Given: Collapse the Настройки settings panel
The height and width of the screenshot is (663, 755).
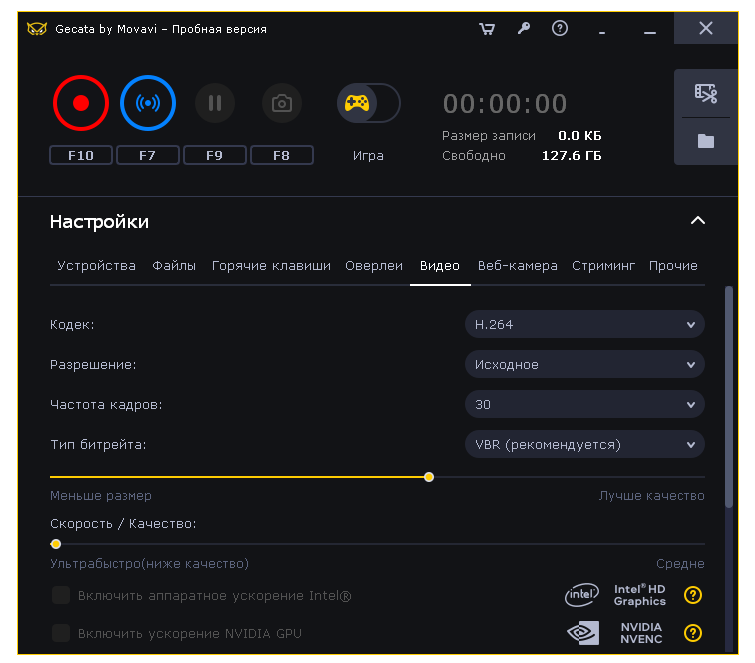Looking at the screenshot, I should (x=698, y=221).
